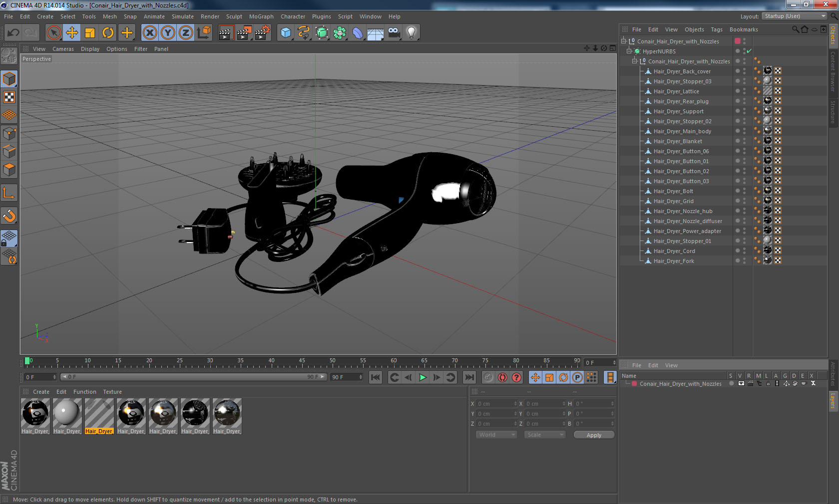Open the World coordinate dropdown
Screen dimensions: 839x504
point(496,435)
